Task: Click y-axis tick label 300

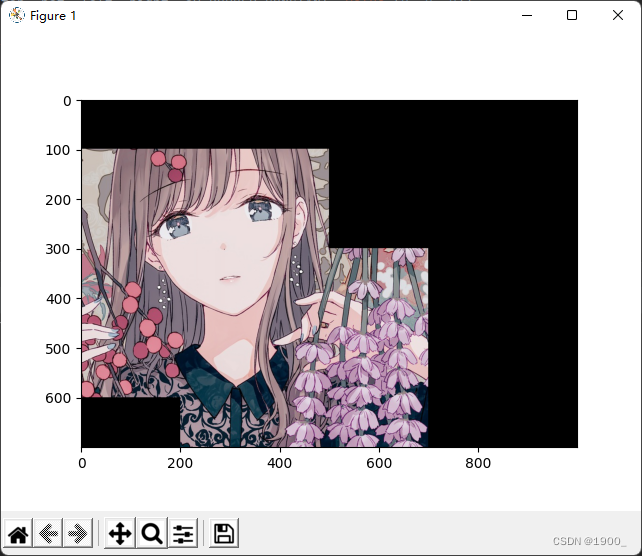Action: pos(58,249)
